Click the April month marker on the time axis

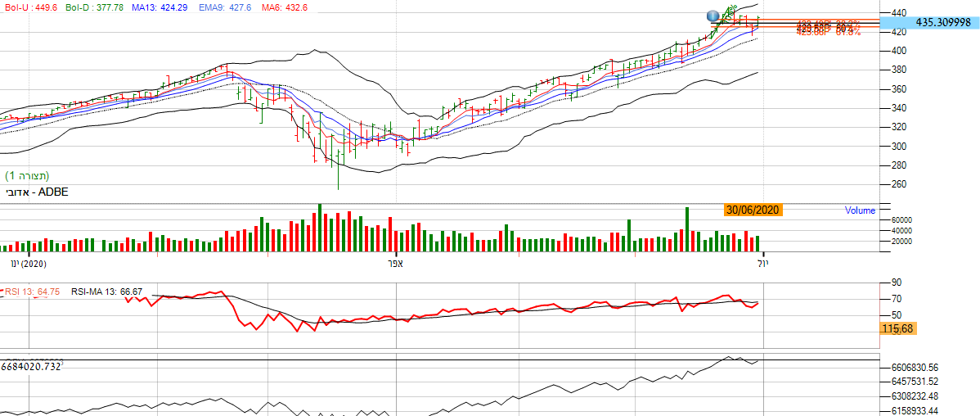[x=396, y=265]
